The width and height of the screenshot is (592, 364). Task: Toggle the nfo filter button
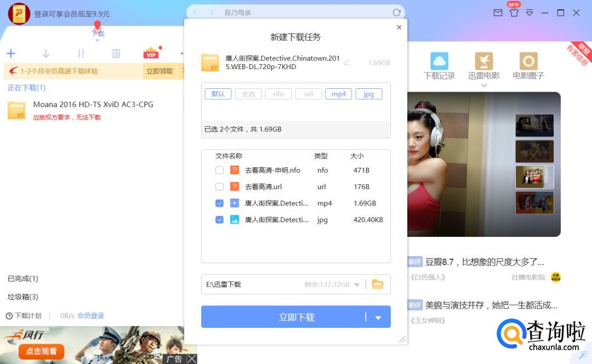[278, 94]
